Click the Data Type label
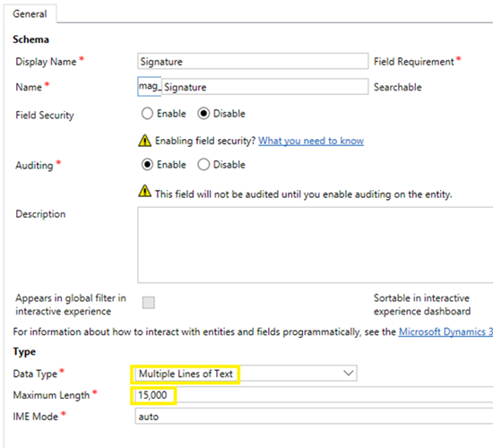Image resolution: width=493 pixels, height=448 pixels. pyautogui.click(x=35, y=374)
